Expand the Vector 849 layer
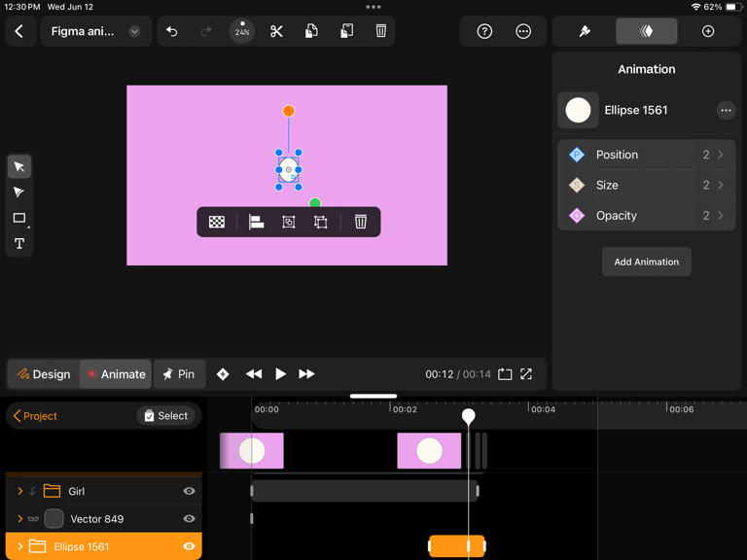 coord(20,518)
